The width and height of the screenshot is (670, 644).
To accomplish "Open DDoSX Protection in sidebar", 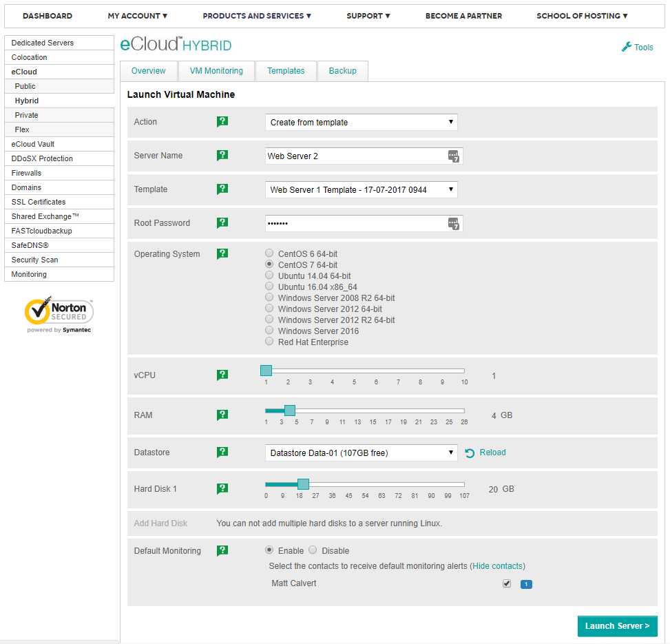I will (x=59, y=158).
